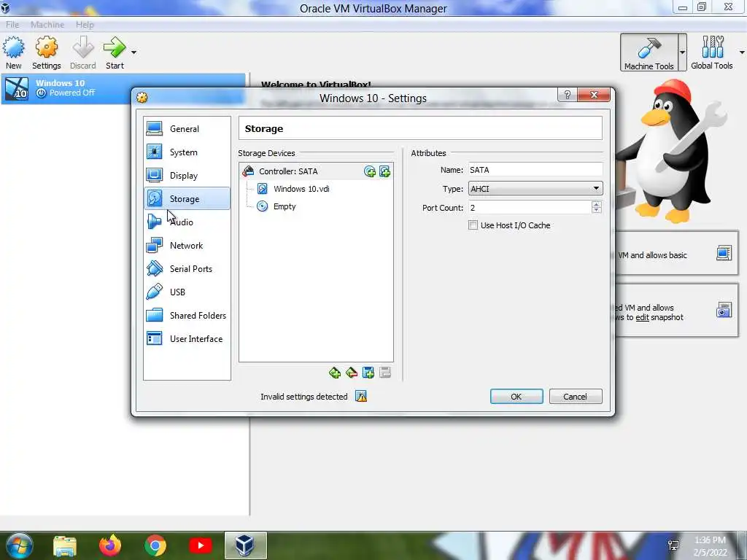Click the Snapshots tool icon in welcome pane
This screenshot has width=747, height=560.
(x=724, y=310)
